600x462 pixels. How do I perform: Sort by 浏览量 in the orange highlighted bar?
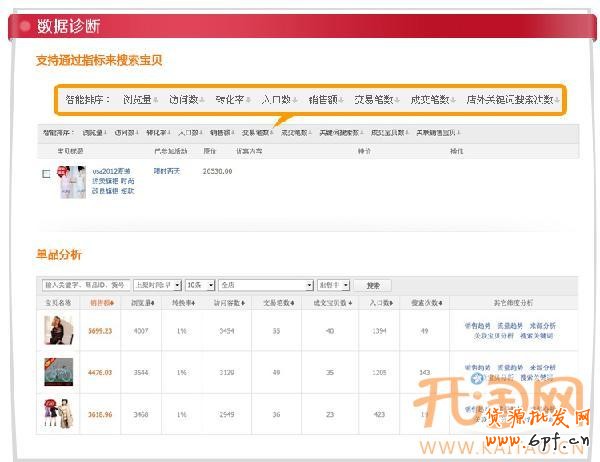[139, 100]
